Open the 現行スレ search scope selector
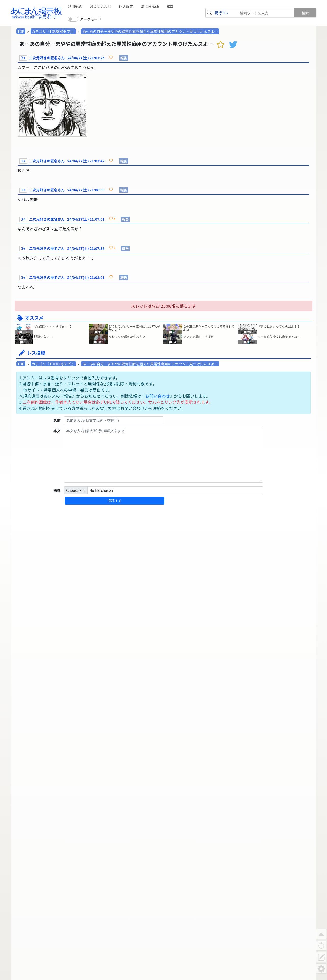The image size is (327, 980). 222,13
